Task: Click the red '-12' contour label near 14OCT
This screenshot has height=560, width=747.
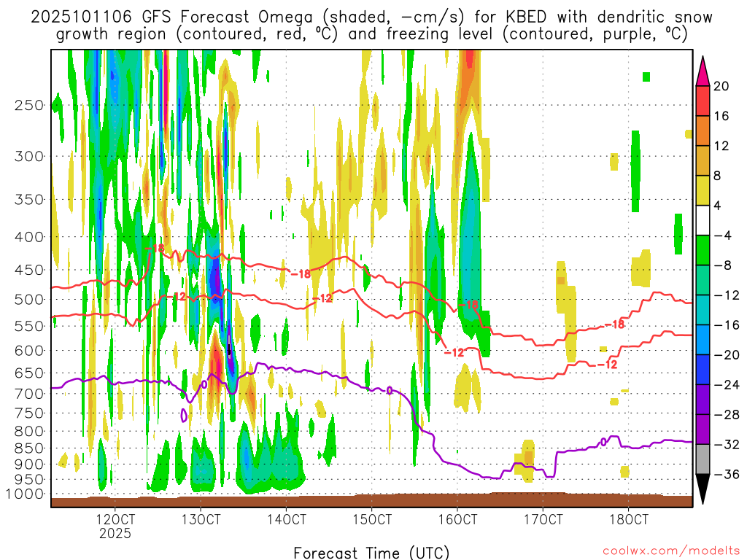Action: click(x=322, y=298)
